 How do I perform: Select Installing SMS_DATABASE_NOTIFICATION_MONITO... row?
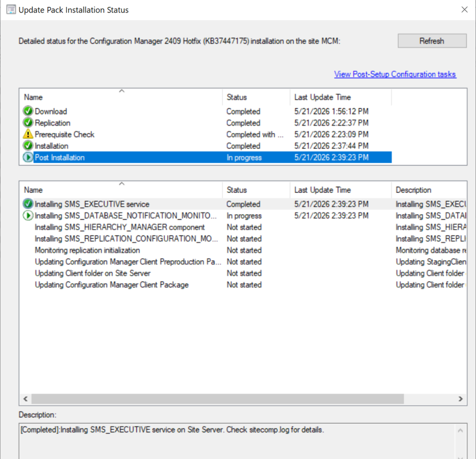tap(245, 216)
